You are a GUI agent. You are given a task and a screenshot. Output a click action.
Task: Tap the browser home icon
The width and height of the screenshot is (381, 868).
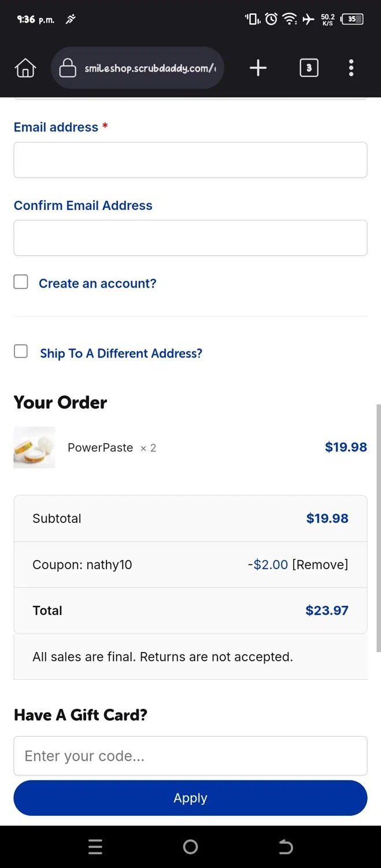[25, 68]
